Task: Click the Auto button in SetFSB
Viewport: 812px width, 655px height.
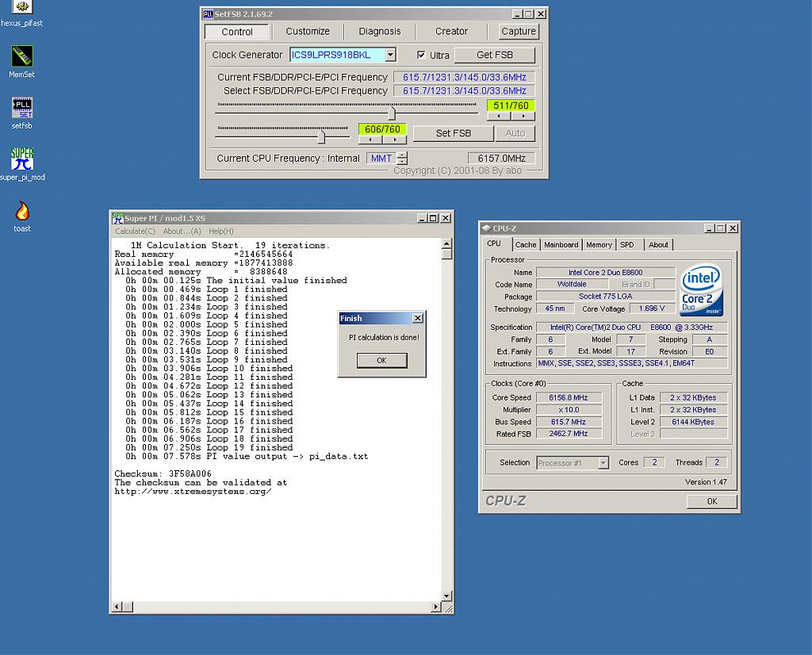Action: click(x=515, y=133)
